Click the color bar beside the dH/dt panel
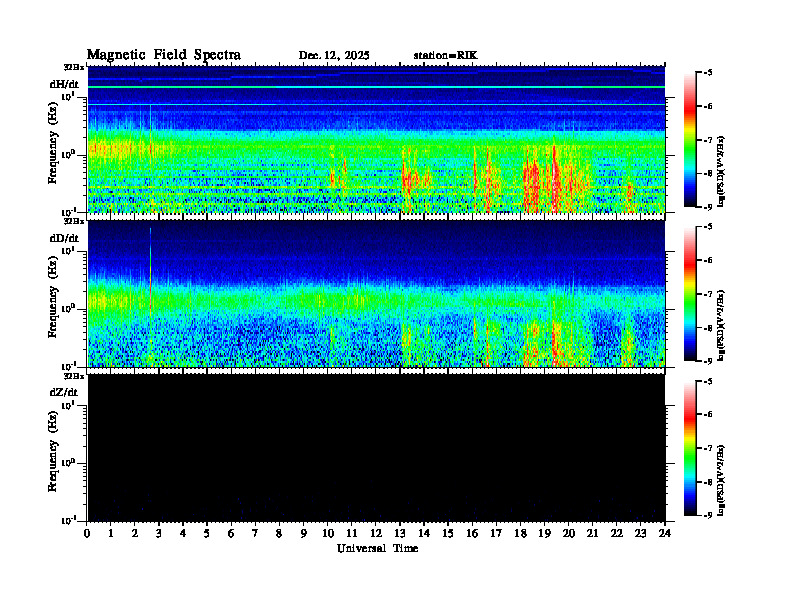Image resolution: width=792 pixels, height=612 pixels. coord(690,140)
